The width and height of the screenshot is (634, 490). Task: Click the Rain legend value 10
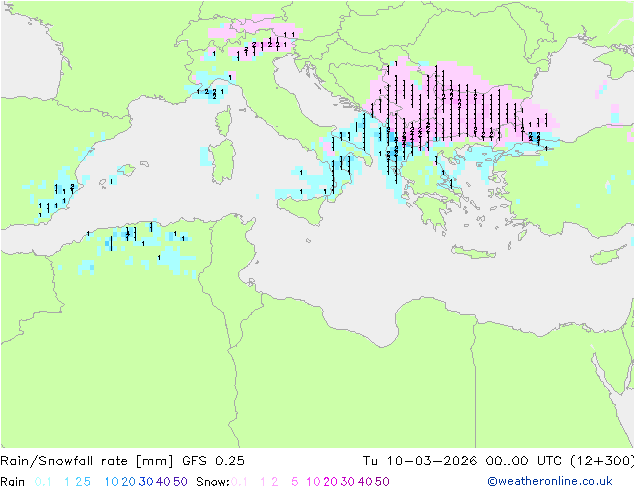112,482
